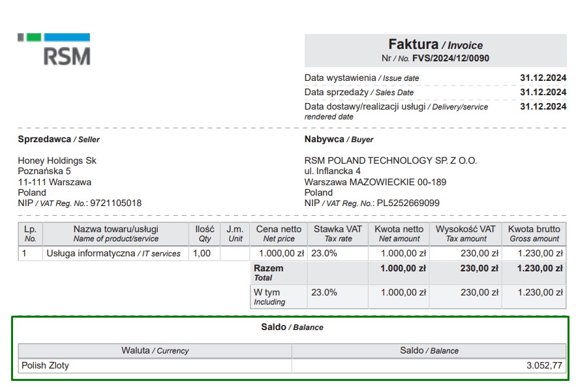The image size is (576, 392).
Task: Select the seller NIP number 9721105018
Action: tap(115, 203)
